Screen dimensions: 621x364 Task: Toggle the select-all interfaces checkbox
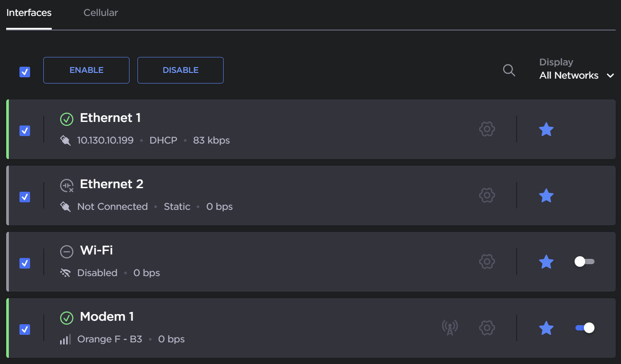pos(25,72)
